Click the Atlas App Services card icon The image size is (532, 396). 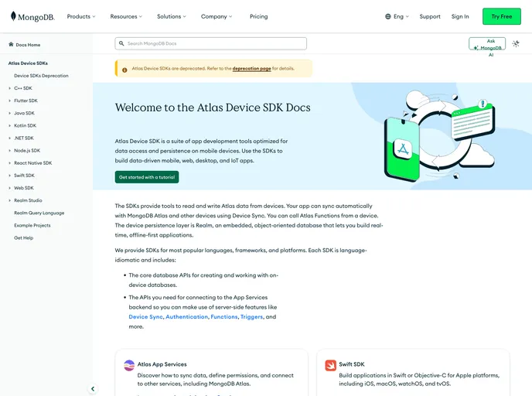click(129, 365)
